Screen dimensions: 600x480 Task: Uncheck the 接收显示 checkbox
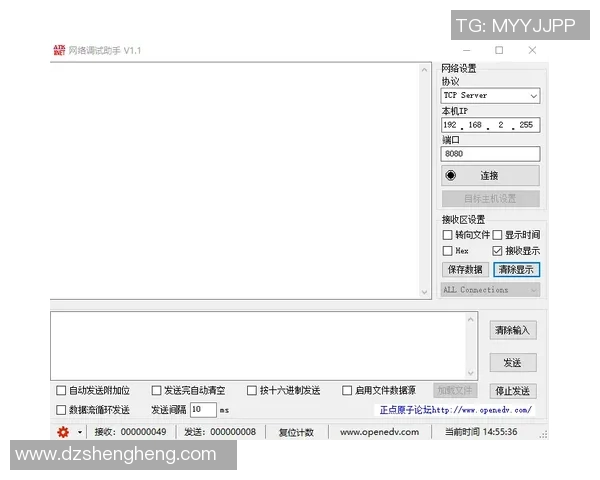click(x=497, y=251)
